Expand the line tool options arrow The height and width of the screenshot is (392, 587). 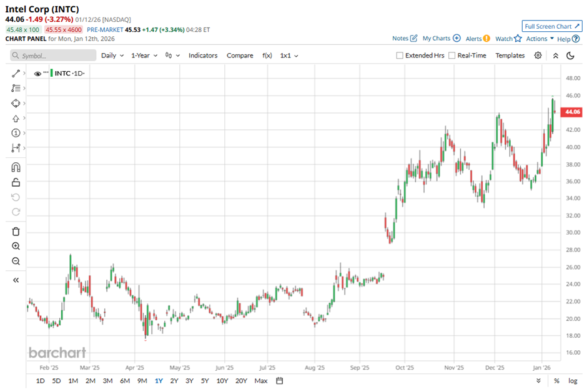coord(24,73)
